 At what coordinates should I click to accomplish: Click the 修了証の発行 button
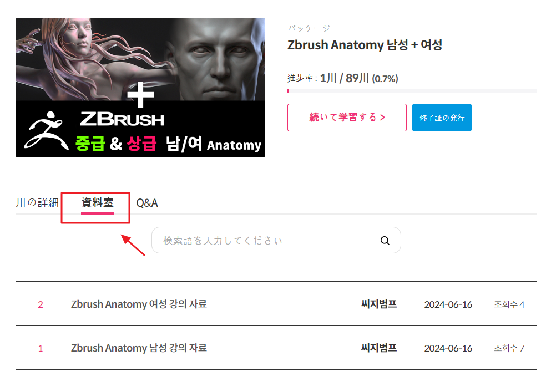click(x=442, y=118)
